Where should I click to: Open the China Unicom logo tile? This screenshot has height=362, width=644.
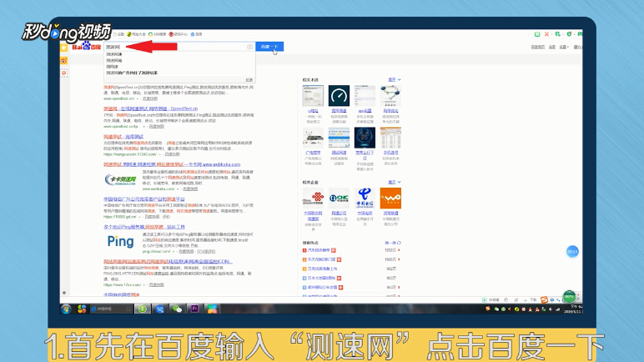click(x=313, y=199)
